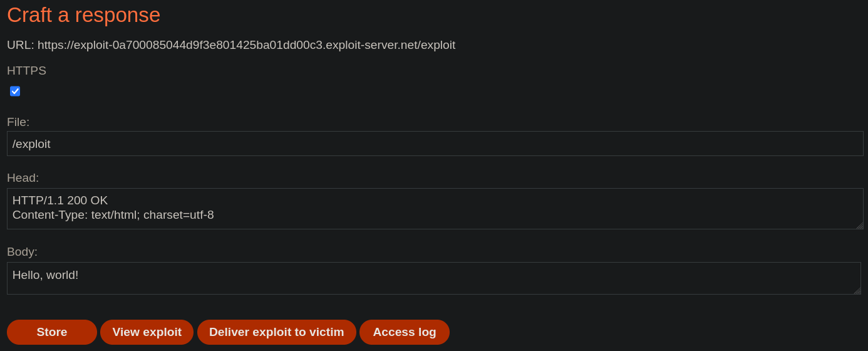Click the 'Content-Type:' word in Head textarea
Image resolution: width=868 pixels, height=351 pixels.
[50, 215]
